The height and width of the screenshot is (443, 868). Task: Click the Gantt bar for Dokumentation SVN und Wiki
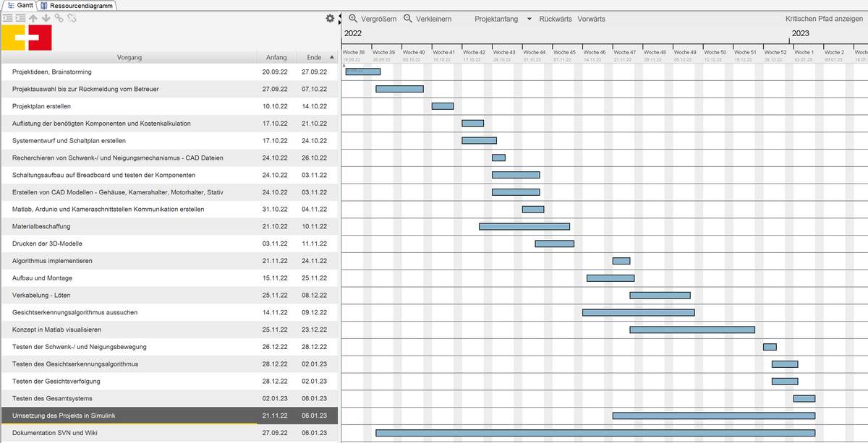click(x=595, y=433)
